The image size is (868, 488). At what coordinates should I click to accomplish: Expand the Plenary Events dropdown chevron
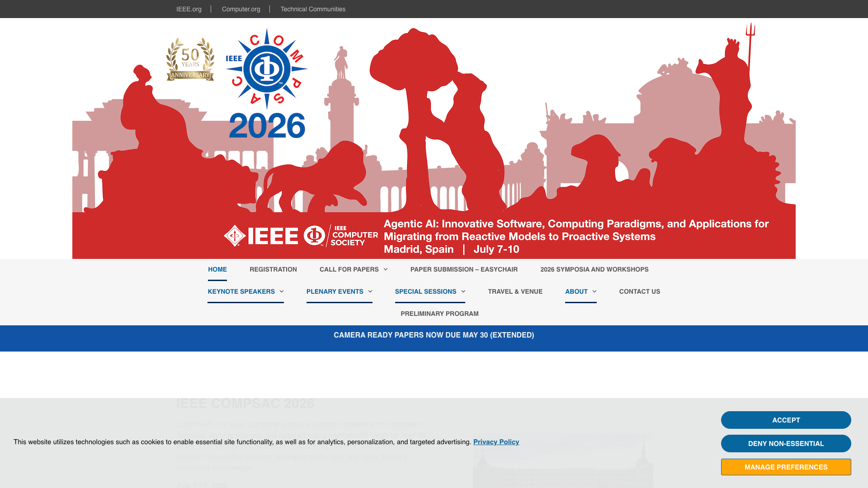click(x=370, y=291)
